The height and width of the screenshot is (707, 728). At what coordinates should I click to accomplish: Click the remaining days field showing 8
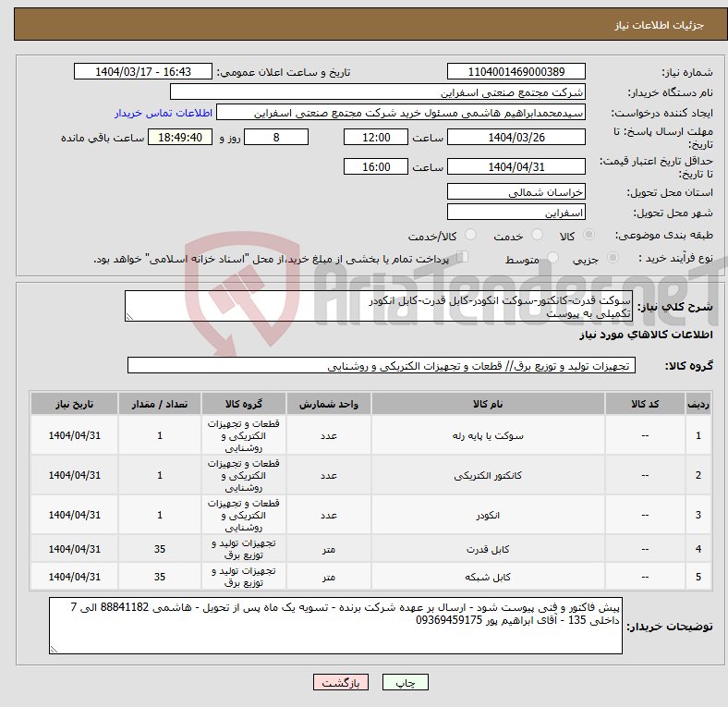276,137
